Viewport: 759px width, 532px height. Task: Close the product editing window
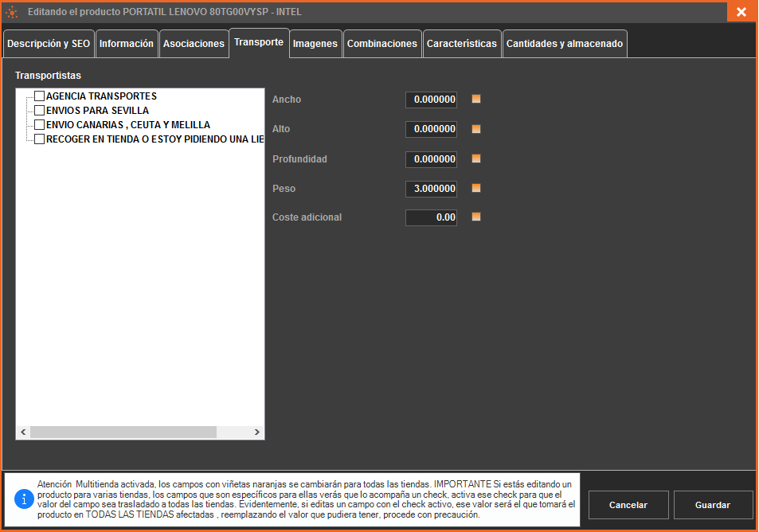click(x=741, y=12)
